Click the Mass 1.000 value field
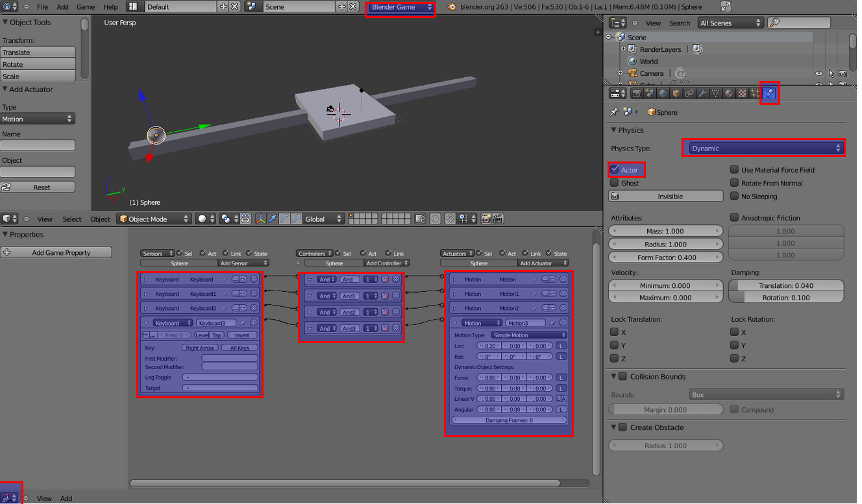 (665, 231)
